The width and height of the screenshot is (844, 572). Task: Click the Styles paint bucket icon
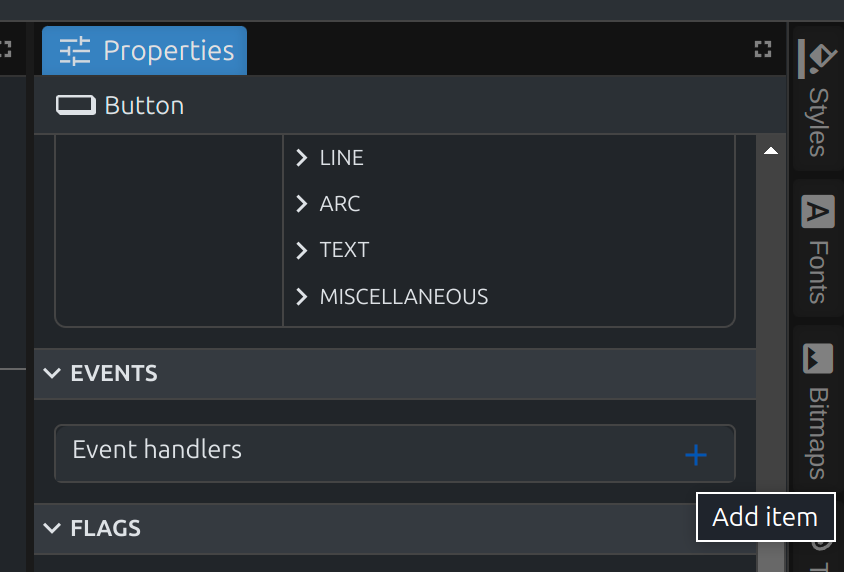tap(820, 59)
